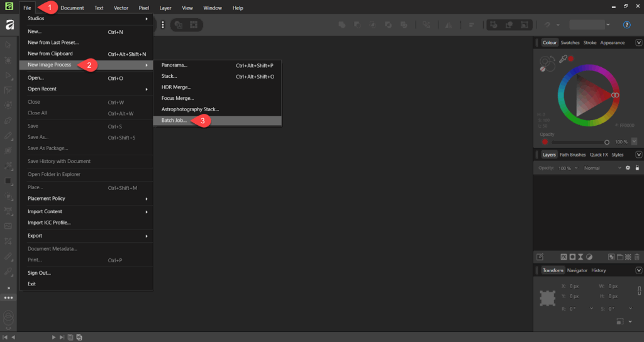The image size is (644, 342).
Task: Expand the Colour panel options menu
Action: pos(639,43)
